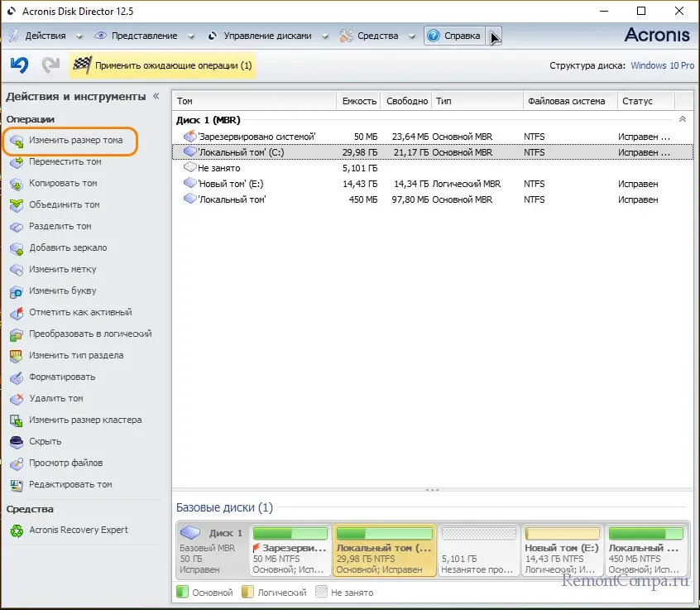This screenshot has width=700, height=610.
Task: Select the 450 МБ NTFS partition block
Action: pyautogui.click(x=645, y=550)
